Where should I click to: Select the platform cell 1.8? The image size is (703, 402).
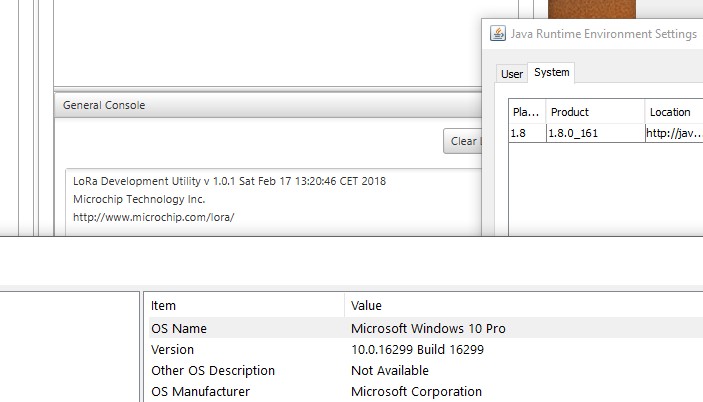coord(527,133)
